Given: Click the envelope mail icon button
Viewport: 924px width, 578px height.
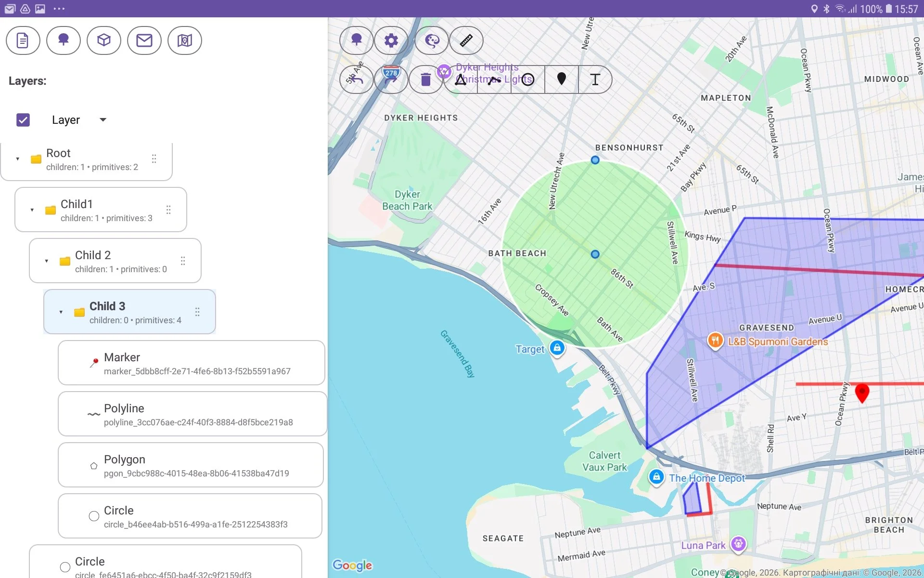Looking at the screenshot, I should (144, 40).
